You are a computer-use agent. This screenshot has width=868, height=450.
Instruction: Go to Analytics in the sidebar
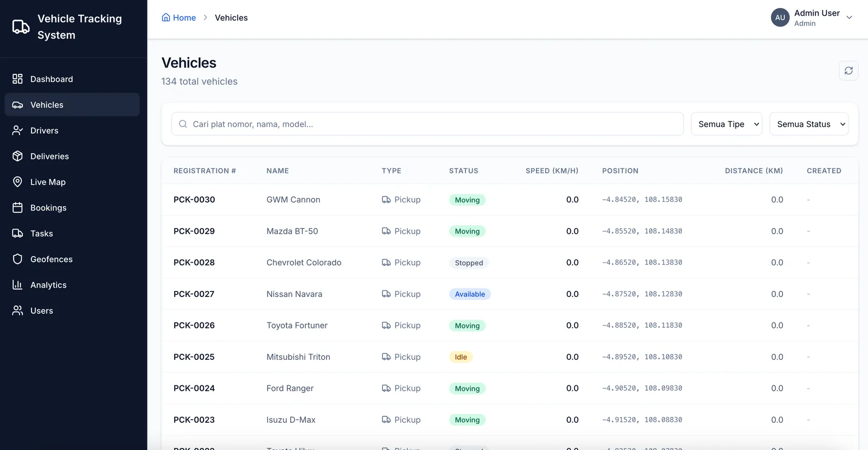click(72, 285)
